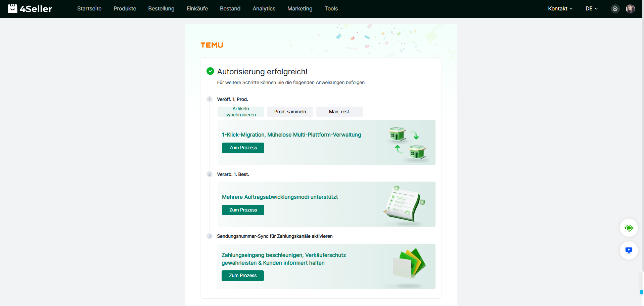This screenshot has width=644, height=306.
Task: Click Zum Prozess under Zahlungseingang beschleunigen
Action: point(242,275)
